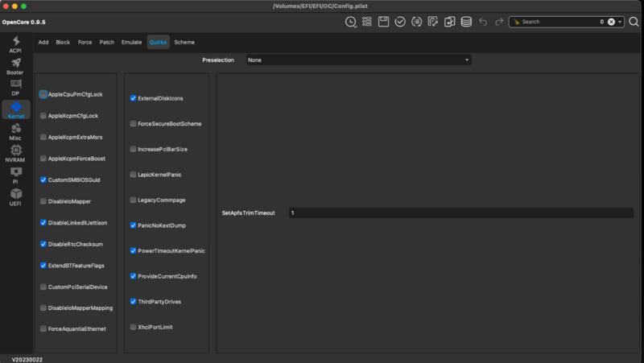Toggle AppleXcpmForceBoost checkbox
644x363 pixels.
coord(43,159)
